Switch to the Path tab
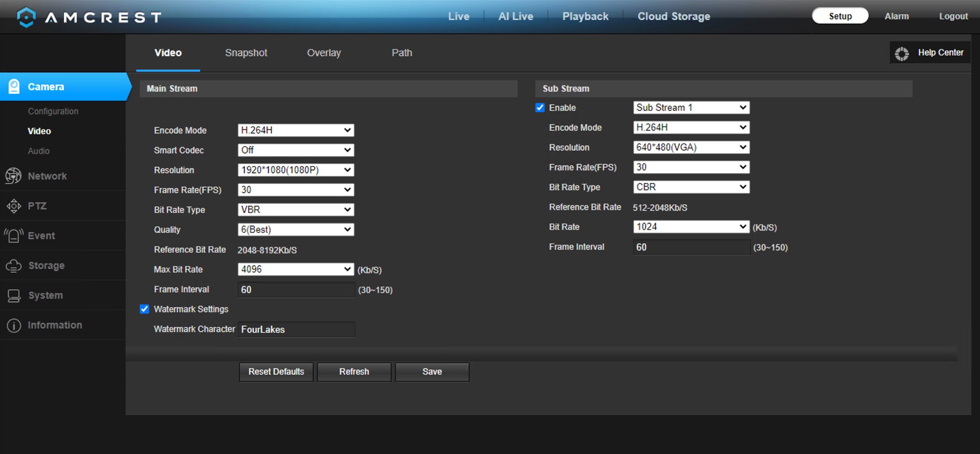 tap(402, 53)
